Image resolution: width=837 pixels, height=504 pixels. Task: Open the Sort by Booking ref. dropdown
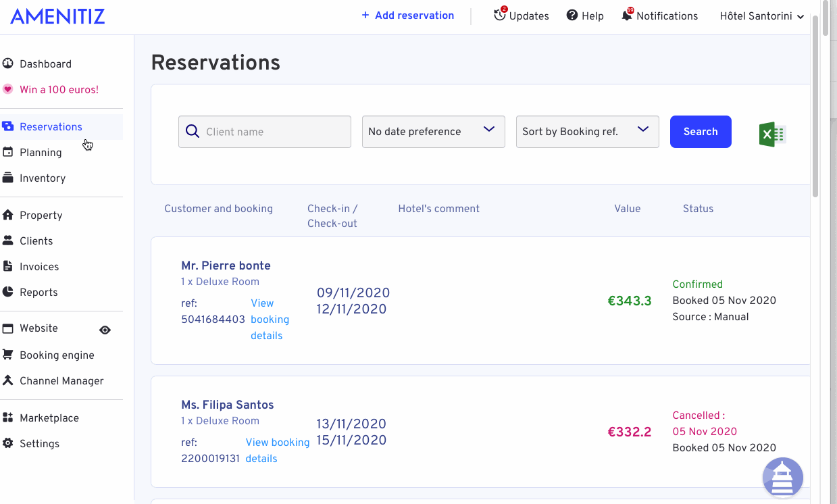[x=588, y=132]
